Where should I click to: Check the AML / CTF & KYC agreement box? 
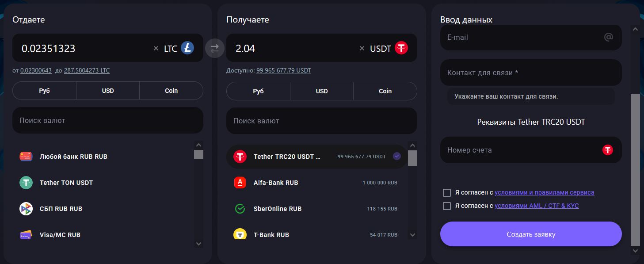point(447,206)
